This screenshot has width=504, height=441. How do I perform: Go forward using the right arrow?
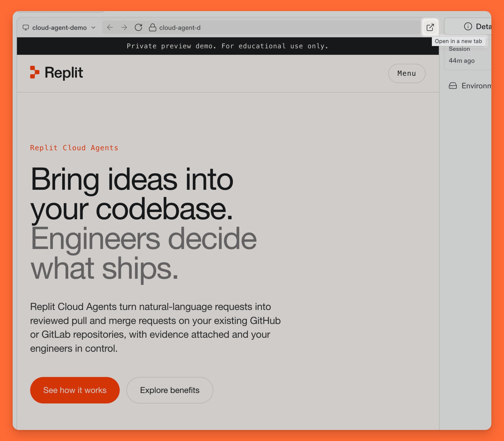[124, 27]
